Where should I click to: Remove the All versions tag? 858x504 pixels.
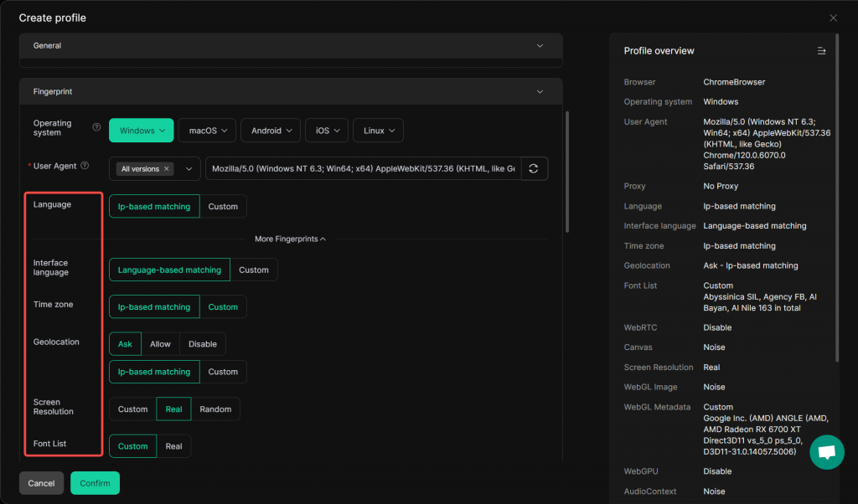tap(166, 169)
